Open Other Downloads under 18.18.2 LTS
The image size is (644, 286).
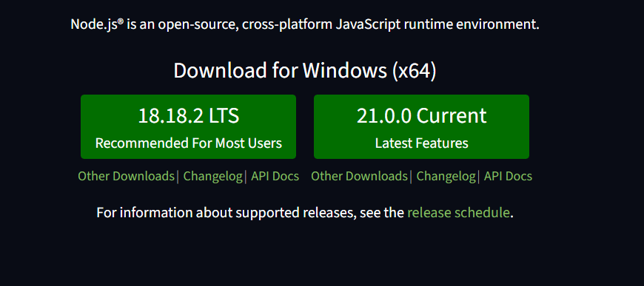point(126,177)
